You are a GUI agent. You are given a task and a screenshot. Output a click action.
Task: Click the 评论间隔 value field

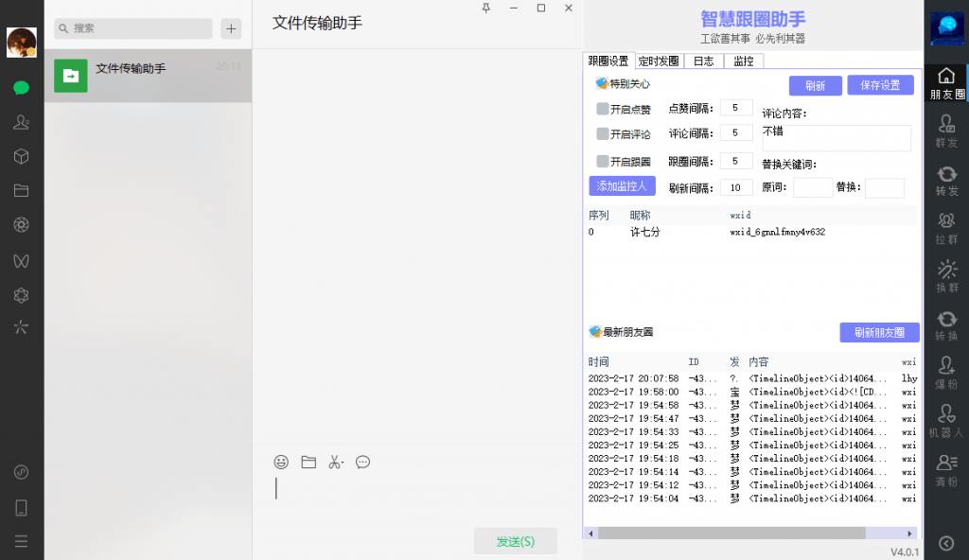(736, 132)
